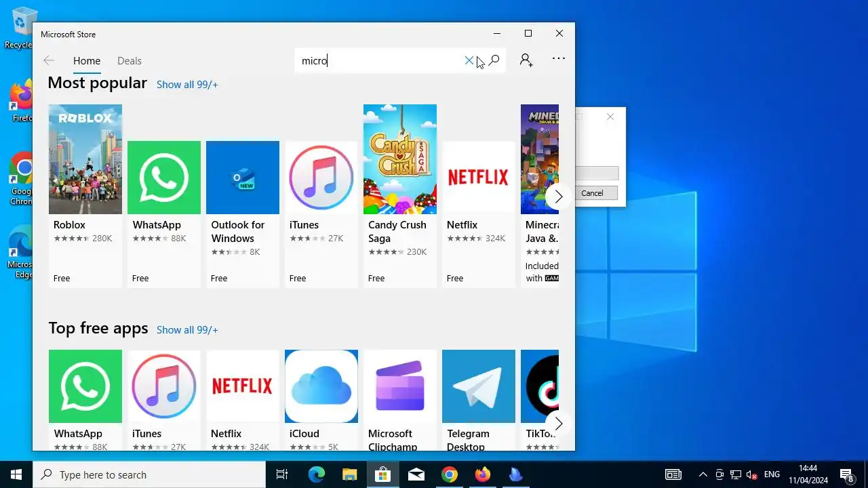Select the Google Chrome desktop shortcut
Viewport: 868px width, 488px height.
21,178
